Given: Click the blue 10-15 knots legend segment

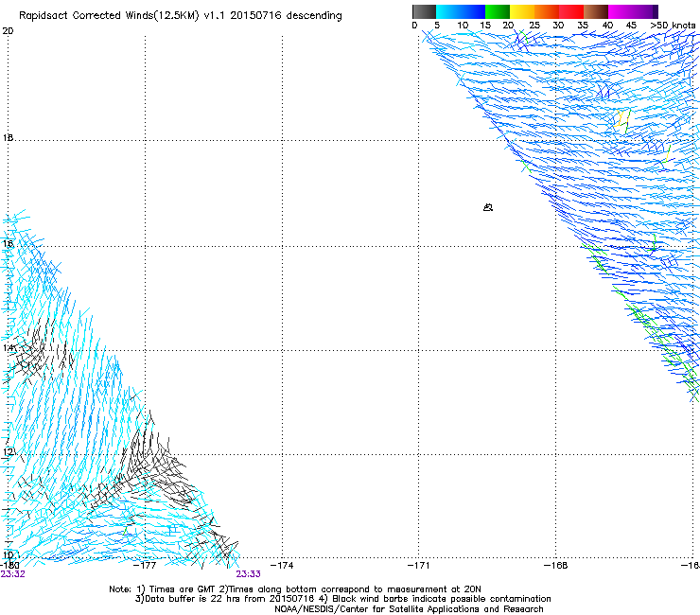Looking at the screenshot, I should coord(473,11).
